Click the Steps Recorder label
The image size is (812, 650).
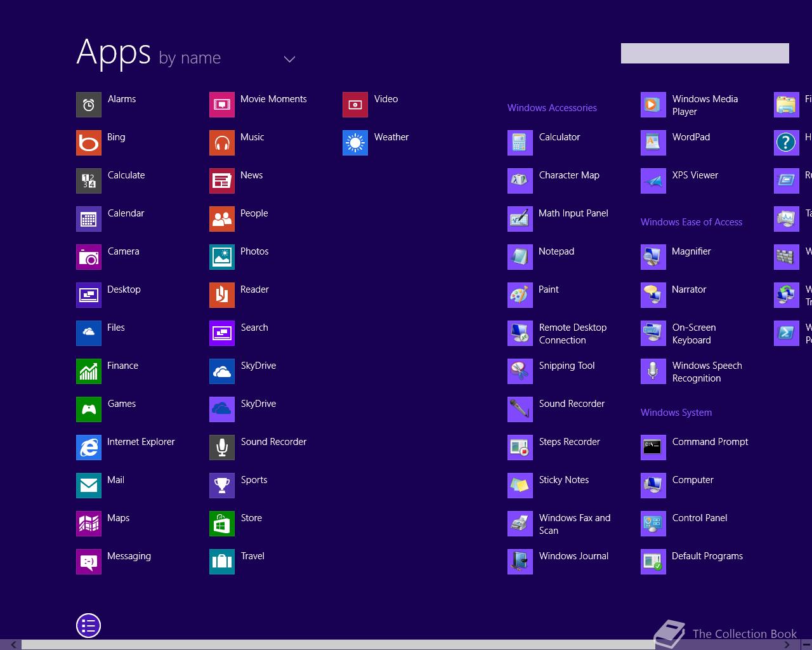point(570,442)
